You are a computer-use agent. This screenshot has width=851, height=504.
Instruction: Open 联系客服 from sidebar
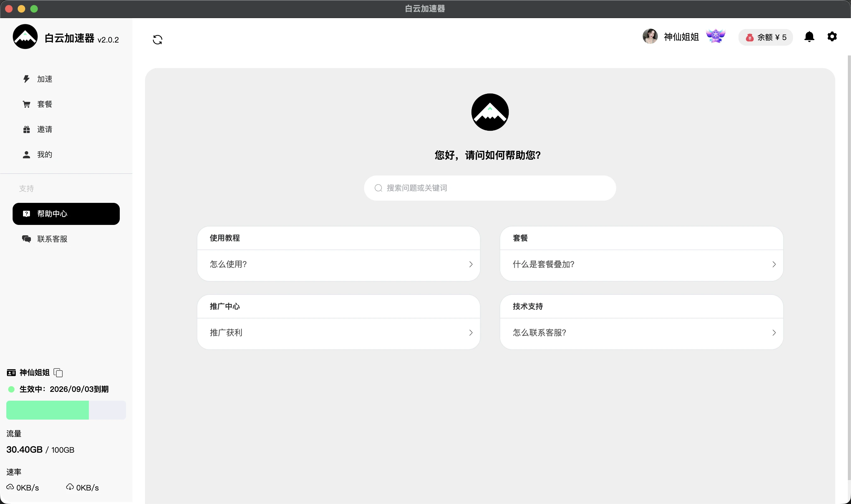coord(52,239)
